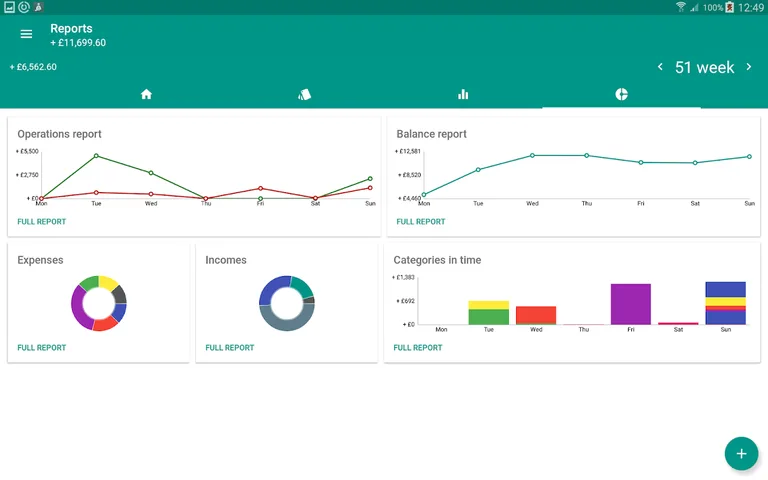Switch to the Home tab icon

pyautogui.click(x=146, y=94)
